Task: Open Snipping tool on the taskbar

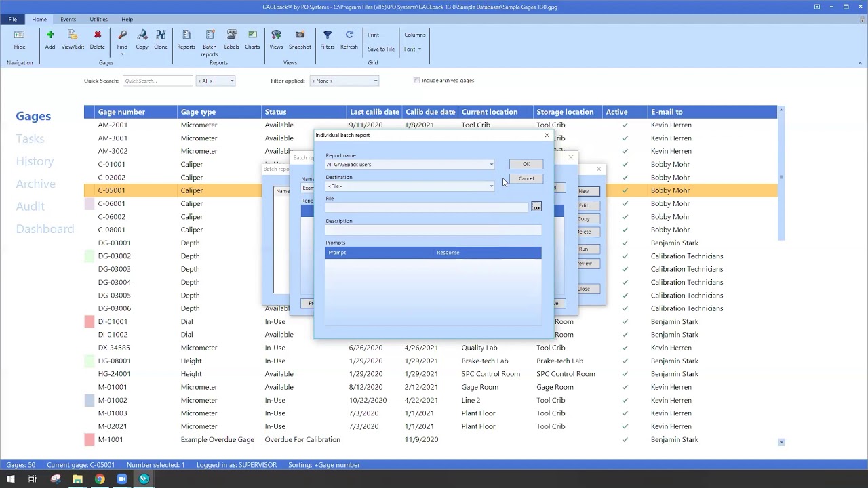Action: pyautogui.click(x=56, y=479)
